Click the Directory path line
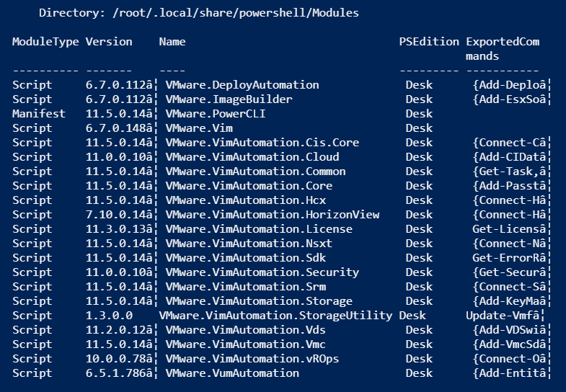 [199, 13]
